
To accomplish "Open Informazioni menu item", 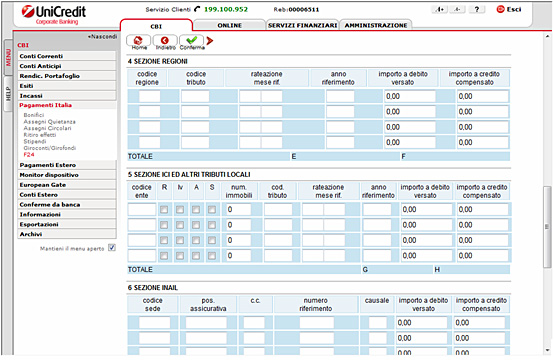I will point(67,214).
